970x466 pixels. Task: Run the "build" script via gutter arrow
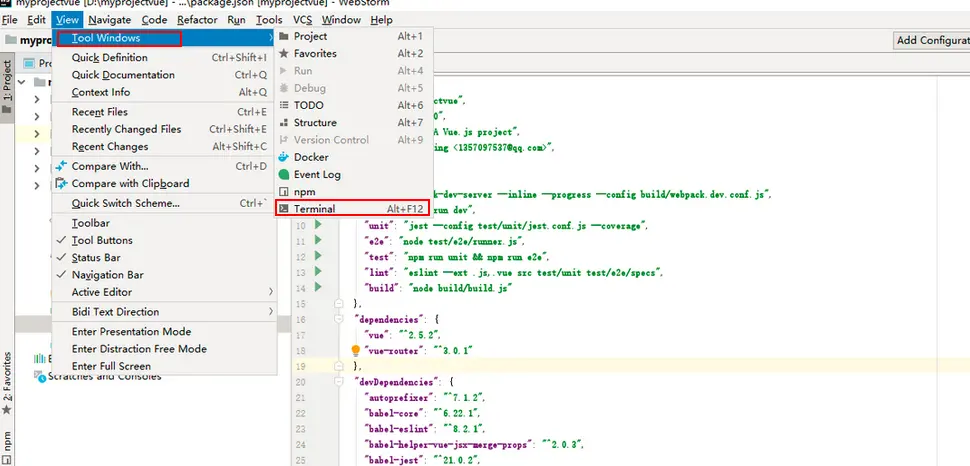click(318, 287)
